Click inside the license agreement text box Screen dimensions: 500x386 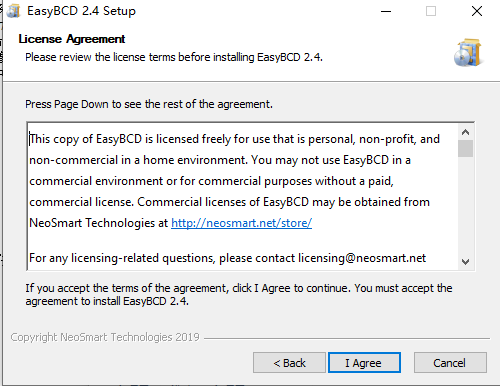click(x=243, y=197)
